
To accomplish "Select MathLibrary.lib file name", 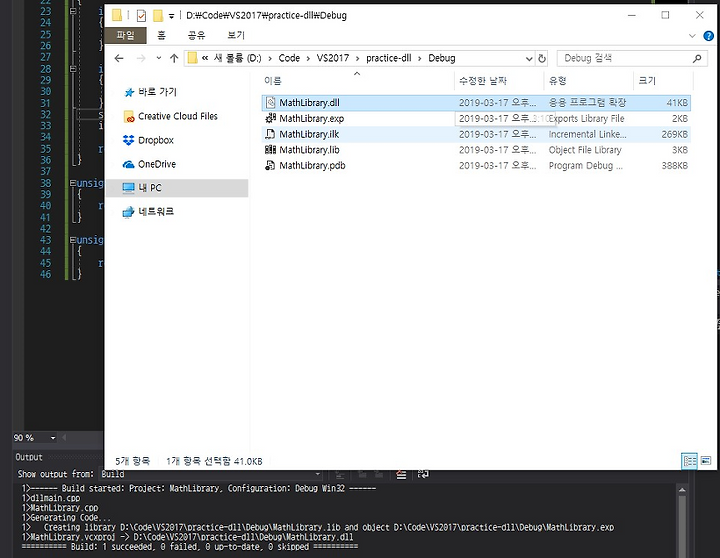I will (x=309, y=150).
